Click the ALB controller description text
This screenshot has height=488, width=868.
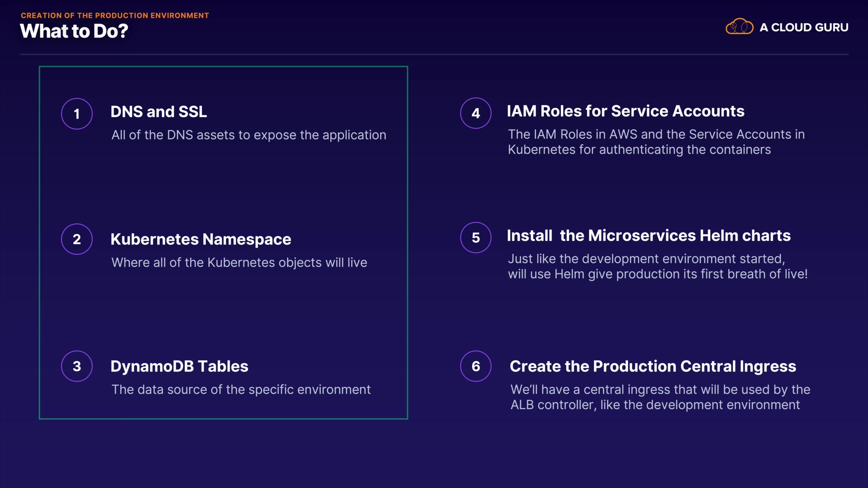click(x=660, y=397)
